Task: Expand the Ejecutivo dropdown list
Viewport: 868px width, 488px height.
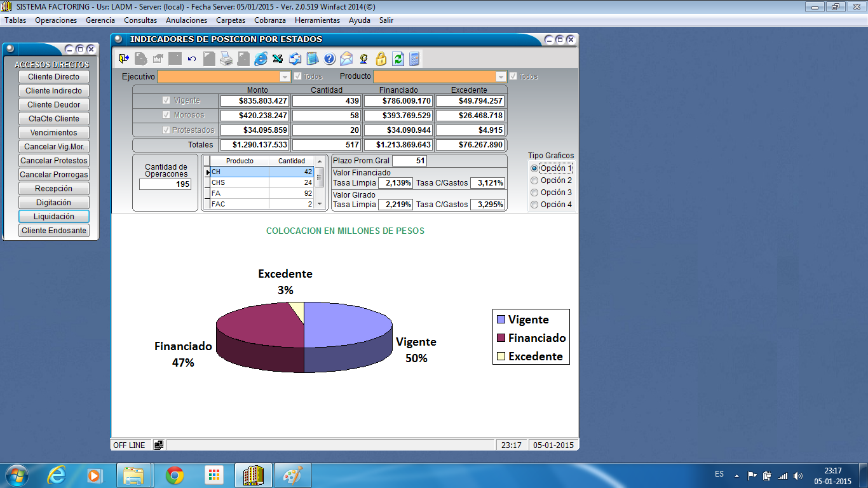Action: coord(285,77)
